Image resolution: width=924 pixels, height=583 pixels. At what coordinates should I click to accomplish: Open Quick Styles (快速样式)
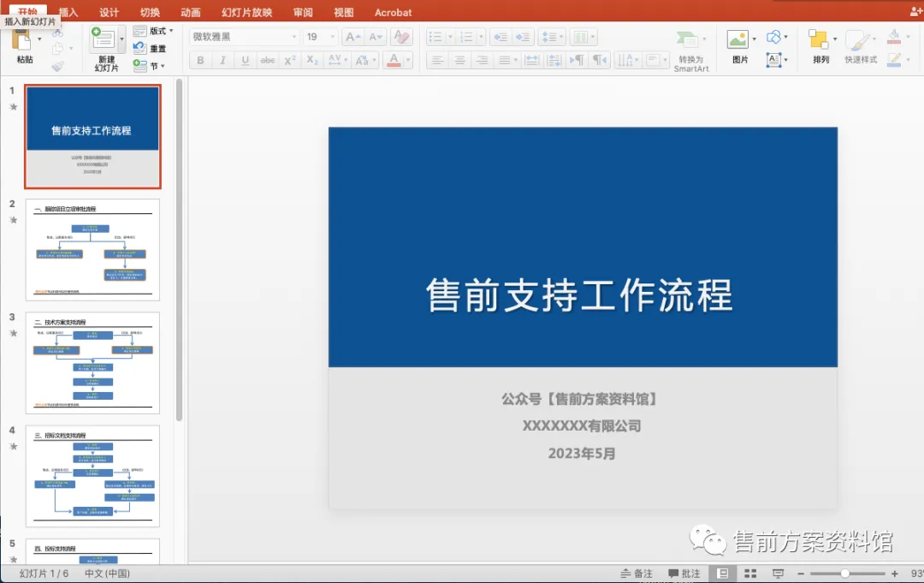pos(861,46)
